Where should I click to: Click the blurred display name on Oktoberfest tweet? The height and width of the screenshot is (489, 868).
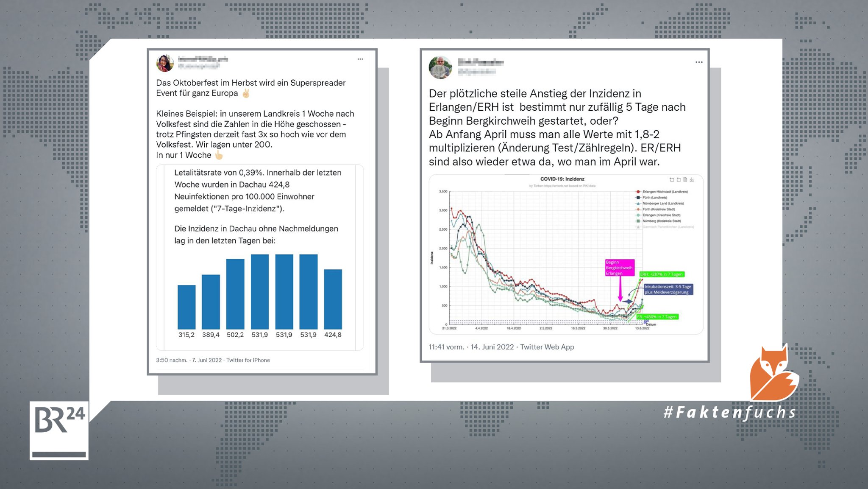pos(203,59)
